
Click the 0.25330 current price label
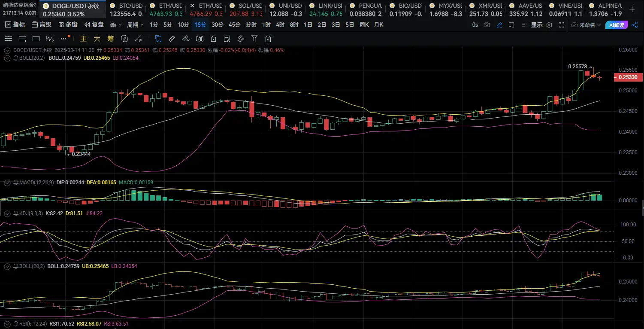pos(629,77)
